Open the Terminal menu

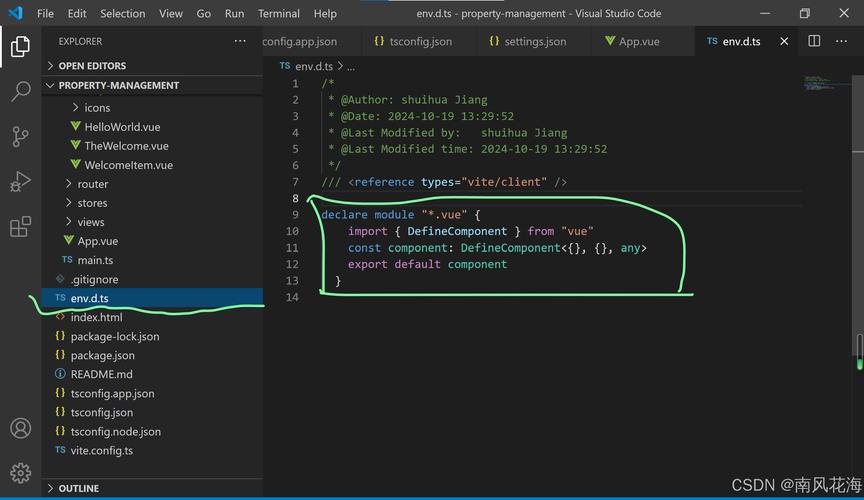click(x=278, y=14)
